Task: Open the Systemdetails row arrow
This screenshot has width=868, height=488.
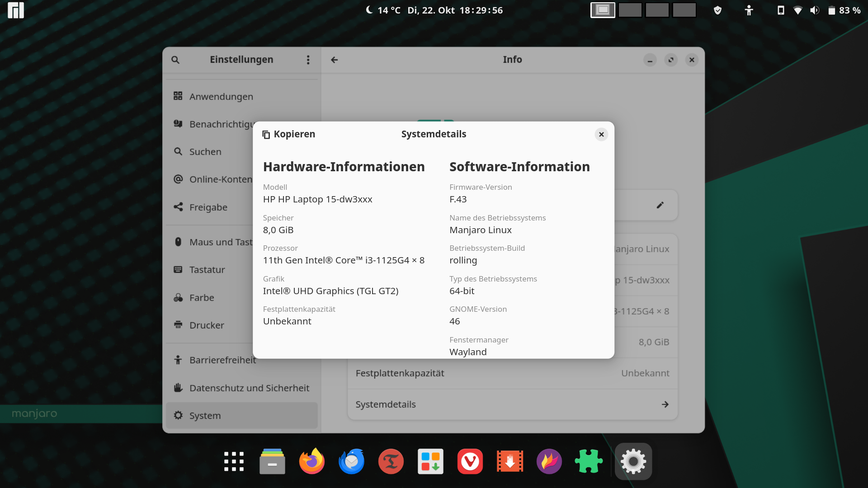Action: 665,404
